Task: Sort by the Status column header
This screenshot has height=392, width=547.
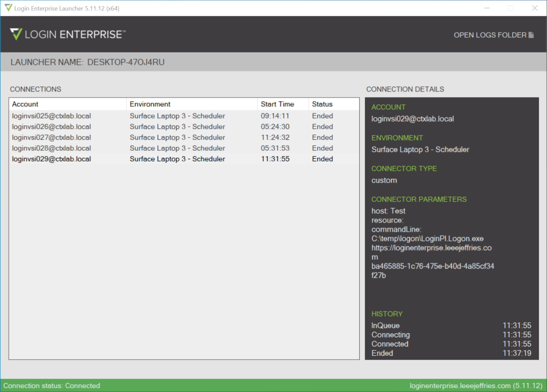Action: [x=334, y=104]
